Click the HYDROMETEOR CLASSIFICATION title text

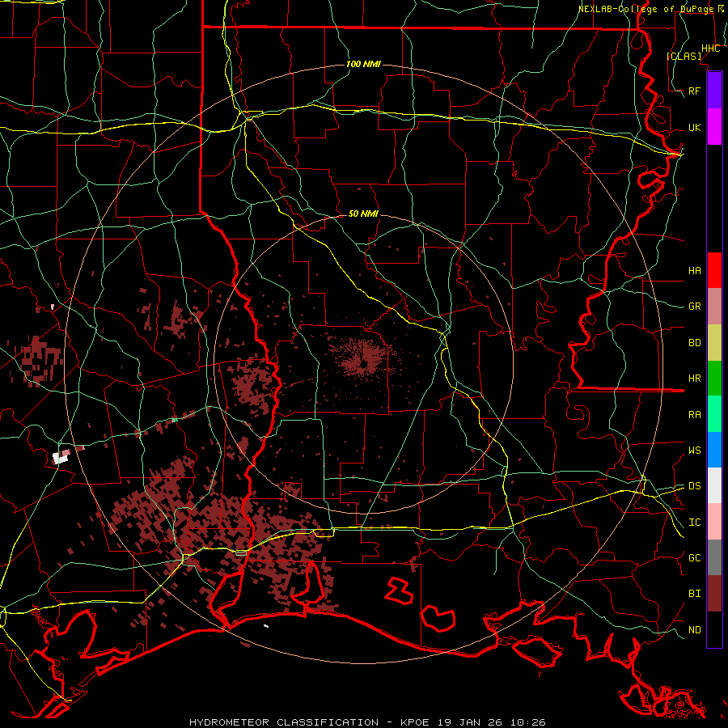tap(284, 722)
